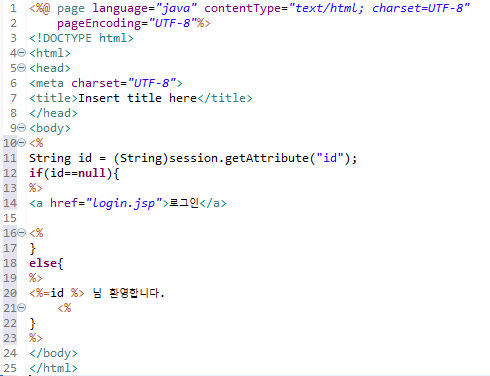Click the "text/html; charset=UTF-8" value

[x=379, y=8]
